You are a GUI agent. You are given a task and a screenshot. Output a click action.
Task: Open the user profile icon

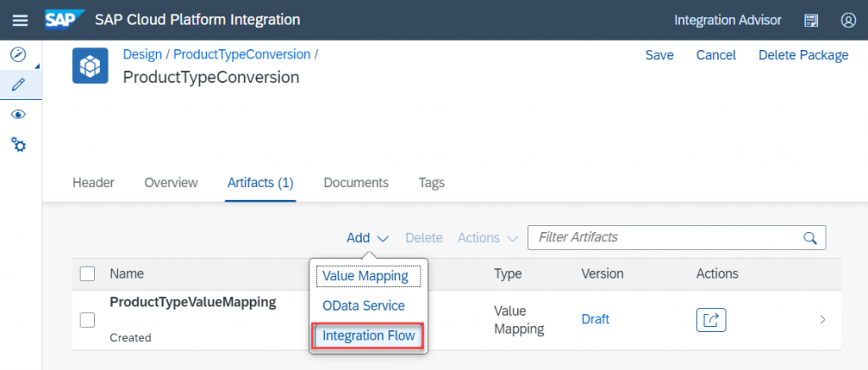pyautogui.click(x=848, y=20)
